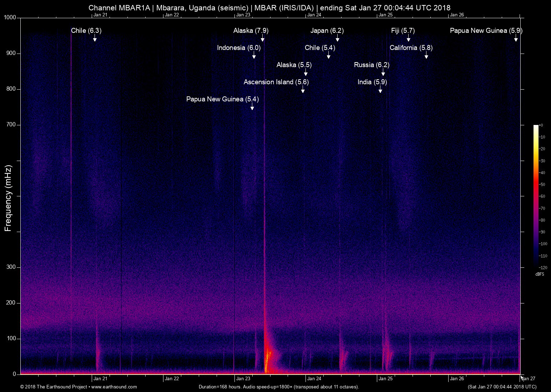Viewport: 551px width, 392px height.
Task: Click the arrow beneath California (5.8)
Action: click(426, 55)
